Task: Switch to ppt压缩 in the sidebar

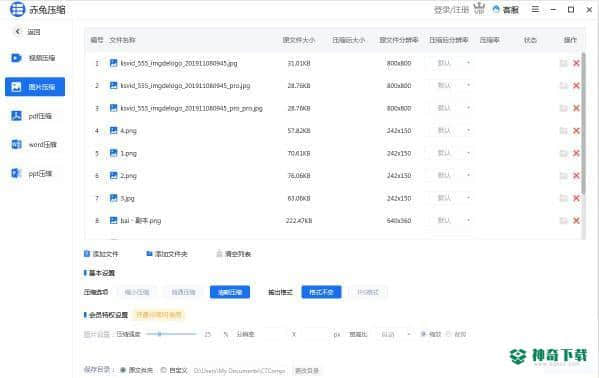Action: coord(32,174)
